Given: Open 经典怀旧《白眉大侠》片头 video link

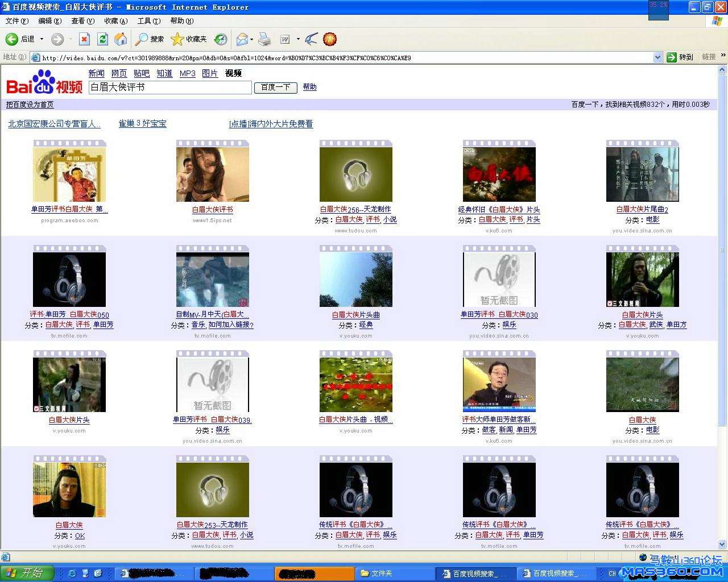Looking at the screenshot, I should pyautogui.click(x=499, y=210).
